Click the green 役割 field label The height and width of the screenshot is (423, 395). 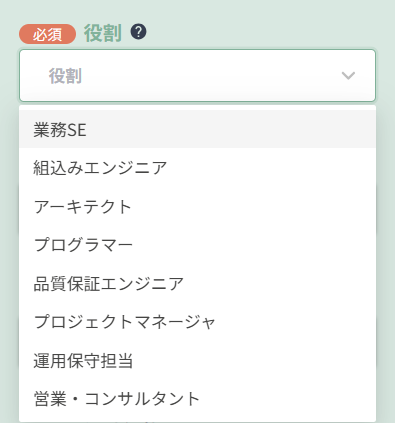(102, 33)
